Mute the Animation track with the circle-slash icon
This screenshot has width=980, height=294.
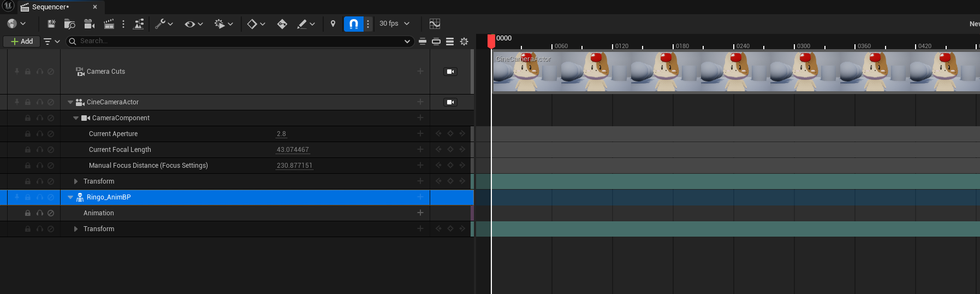tap(51, 213)
